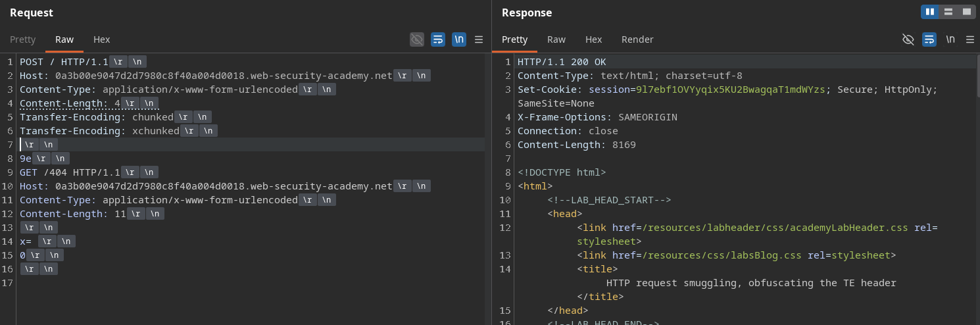Image resolution: width=980 pixels, height=325 pixels.
Task: Click 'x=' body line in request
Action: (26, 241)
